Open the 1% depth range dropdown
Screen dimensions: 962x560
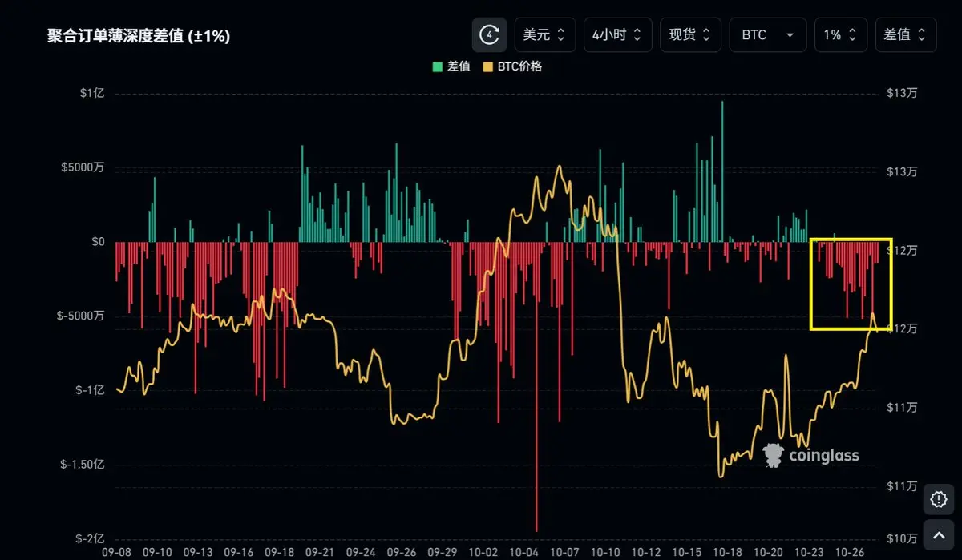point(841,35)
